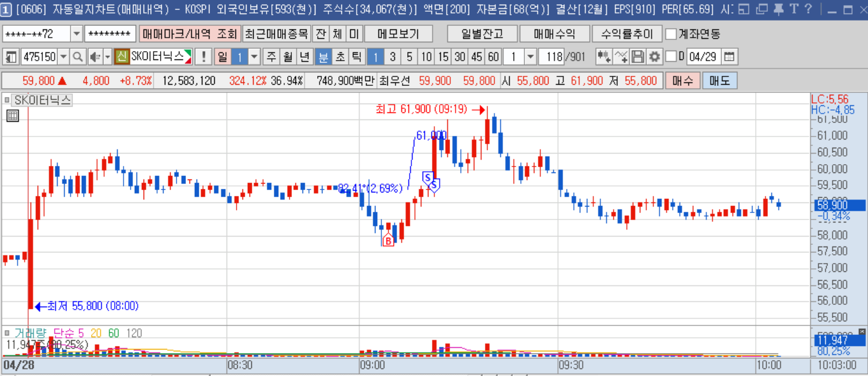Select the 30 minute interval tab
Image resolution: width=868 pixels, height=376 pixels.
(460, 57)
